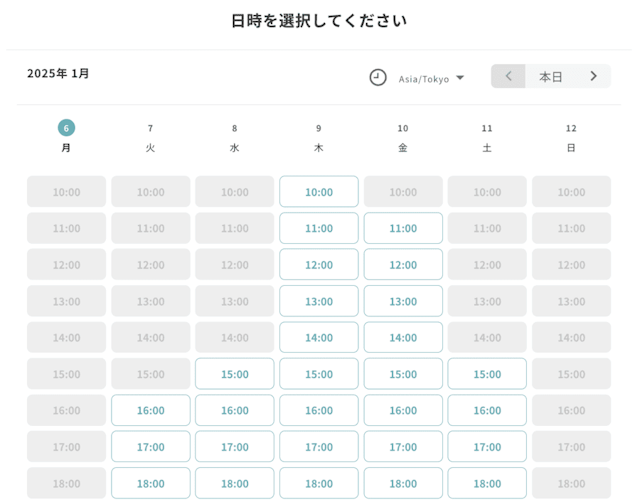Viewport: 640px width, 502px height.
Task: Select Tuesday the 7th date header
Action: tap(150, 137)
